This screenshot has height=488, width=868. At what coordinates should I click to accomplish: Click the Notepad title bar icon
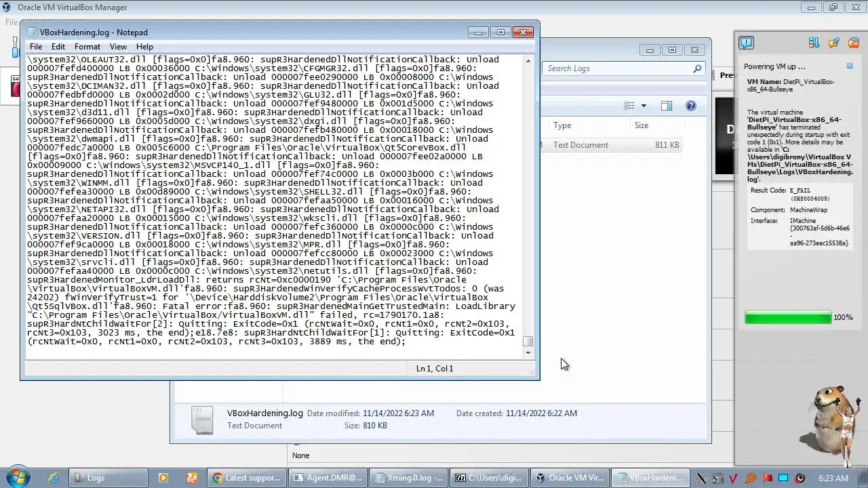[x=31, y=32]
